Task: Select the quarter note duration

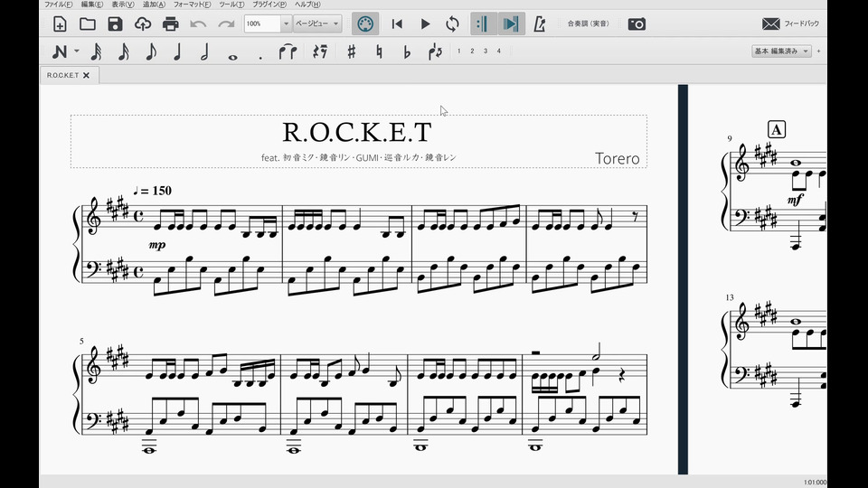Action: [x=177, y=52]
